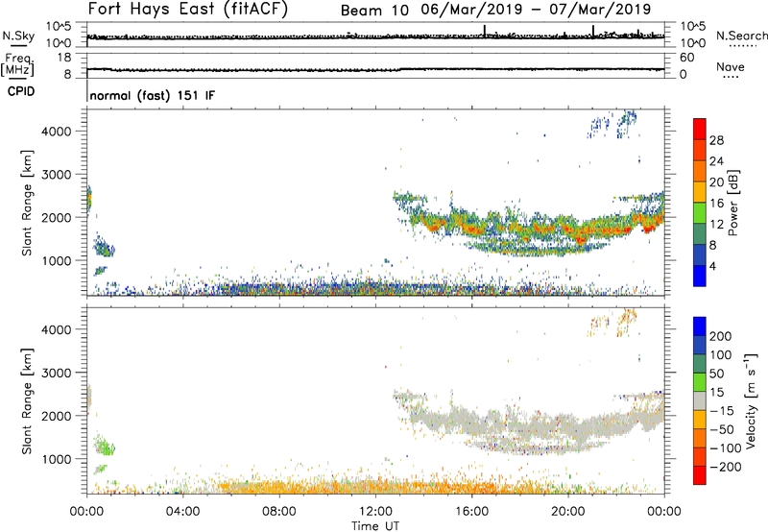Click the "04:00" time axis tick label

182,512
